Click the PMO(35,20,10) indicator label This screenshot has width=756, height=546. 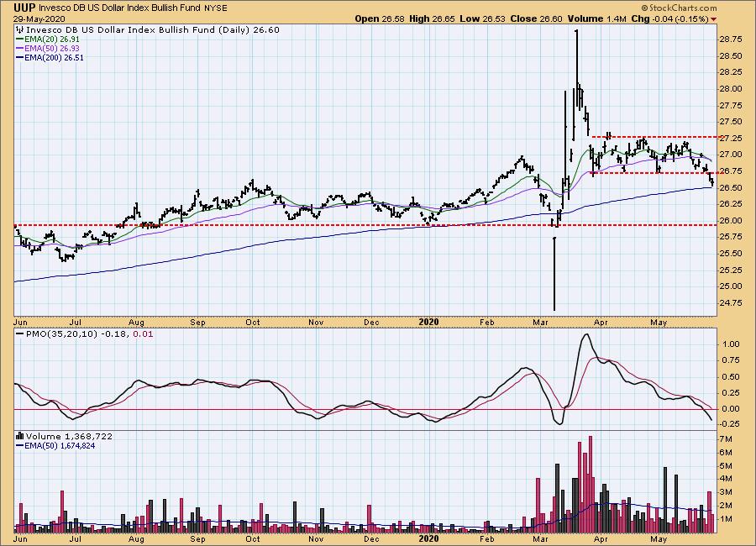coord(61,333)
